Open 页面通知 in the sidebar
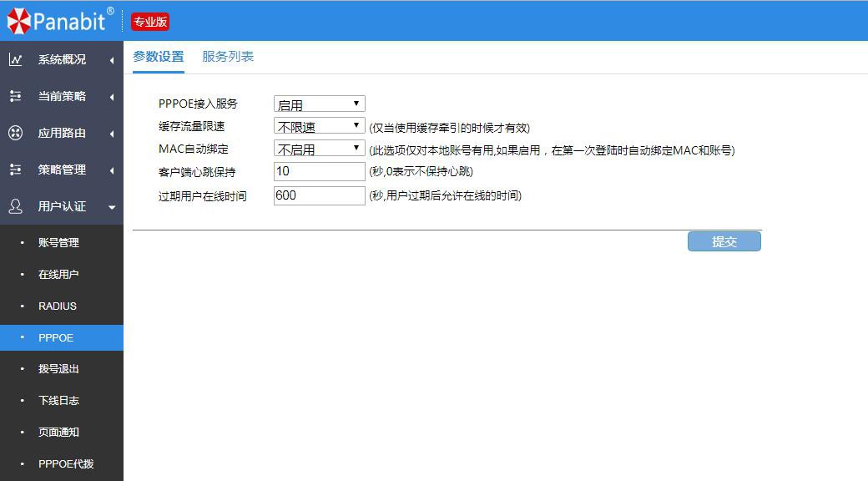 tap(58, 433)
